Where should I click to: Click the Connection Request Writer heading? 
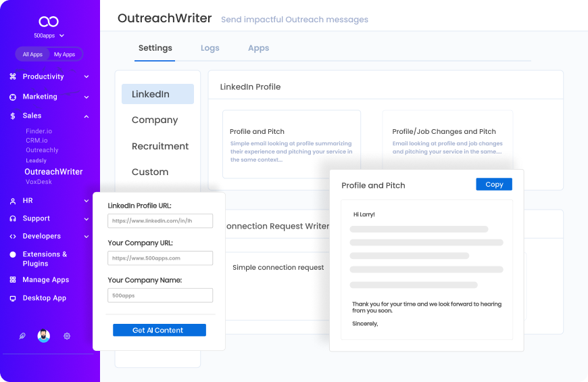278,226
